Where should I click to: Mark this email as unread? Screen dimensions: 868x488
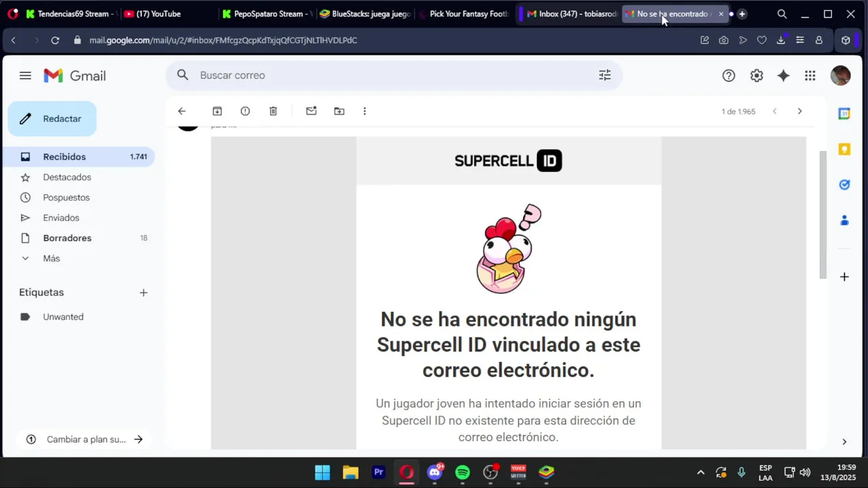point(311,111)
